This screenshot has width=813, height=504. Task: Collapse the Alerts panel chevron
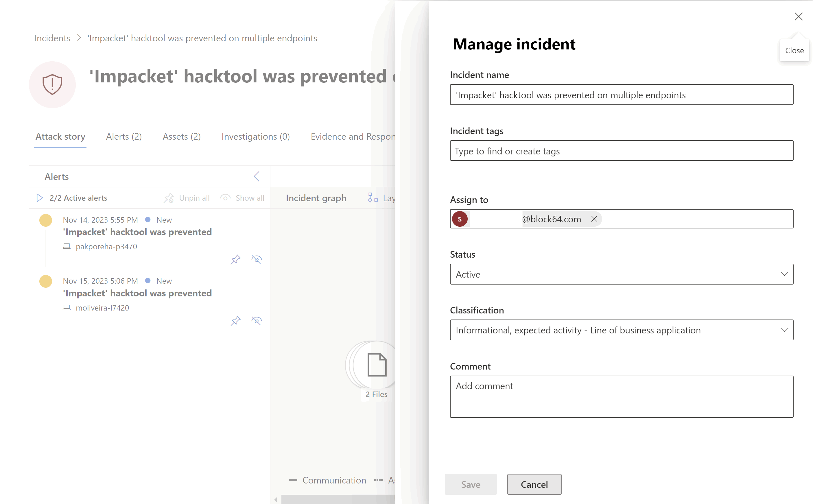tap(256, 176)
